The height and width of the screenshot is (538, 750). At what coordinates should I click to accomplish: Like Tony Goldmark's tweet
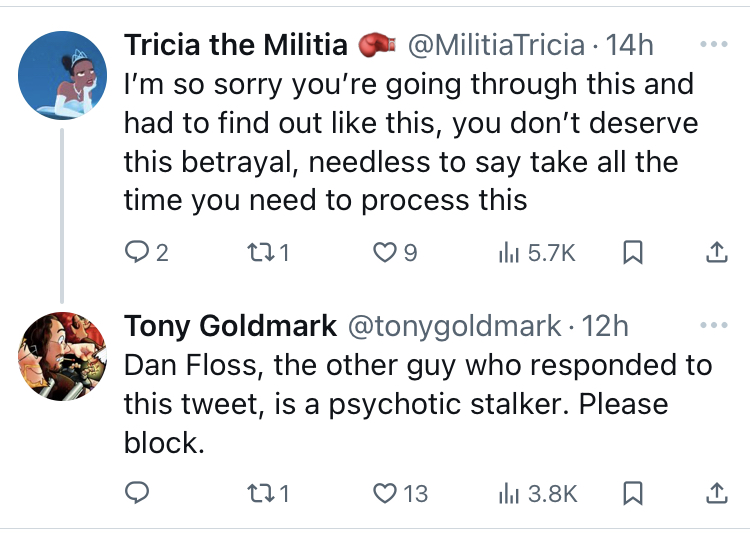400,493
